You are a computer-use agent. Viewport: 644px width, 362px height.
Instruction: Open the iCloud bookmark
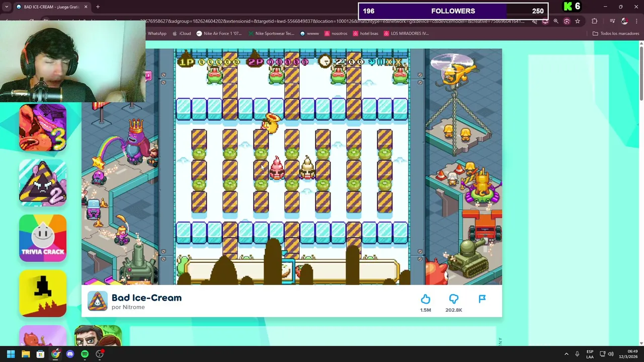click(182, 34)
